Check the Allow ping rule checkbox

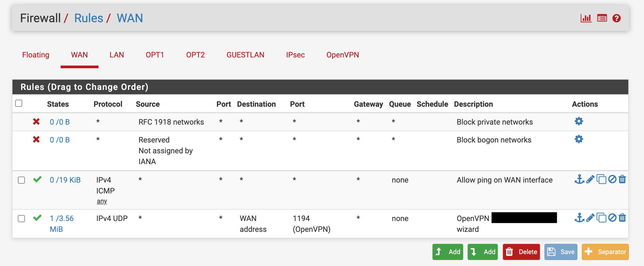(21, 180)
